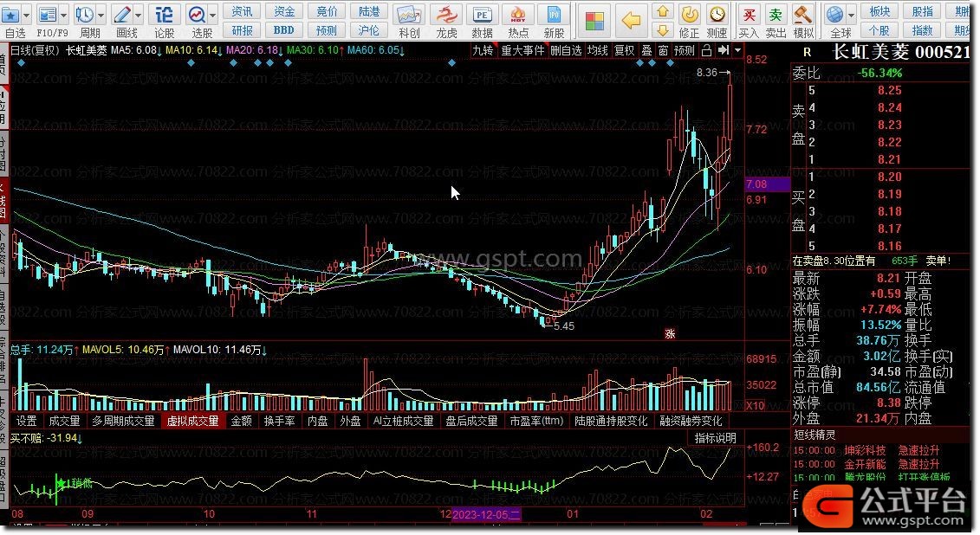Image resolution: width=980 pixels, height=535 pixels.
Task: Open the 新股 IPO icon
Action: pyautogui.click(x=554, y=15)
